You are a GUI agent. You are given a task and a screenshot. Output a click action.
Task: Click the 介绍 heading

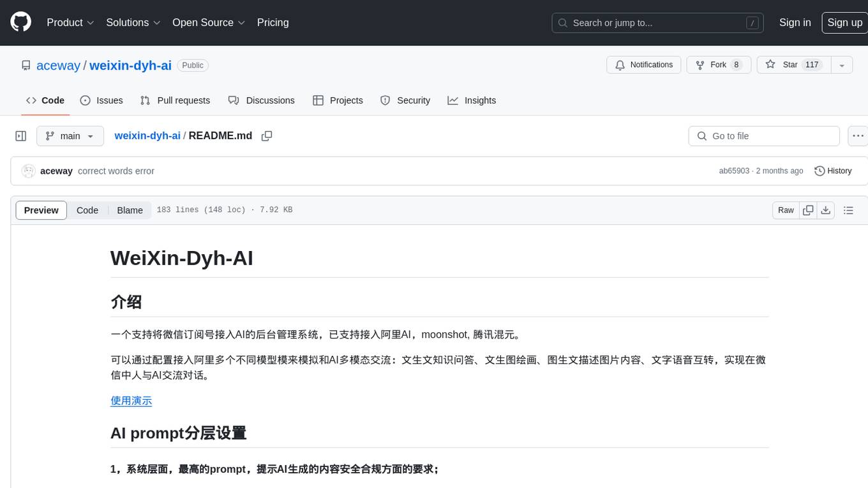[126, 301]
